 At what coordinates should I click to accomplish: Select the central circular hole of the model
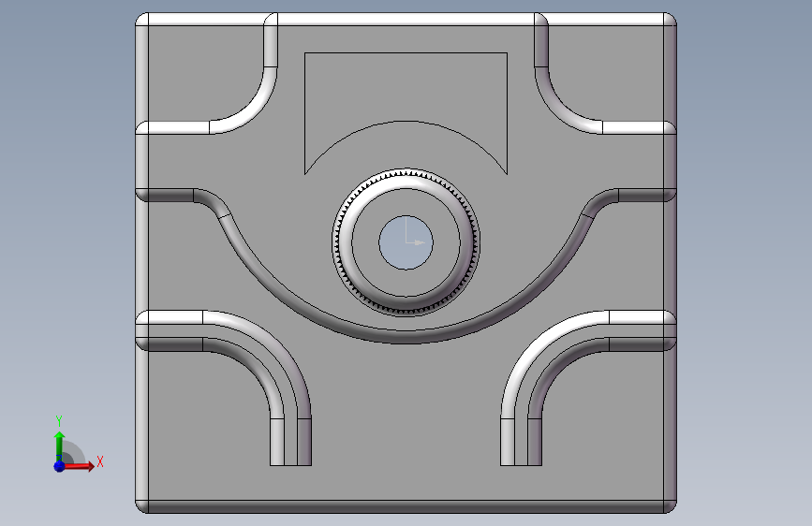click(x=406, y=242)
